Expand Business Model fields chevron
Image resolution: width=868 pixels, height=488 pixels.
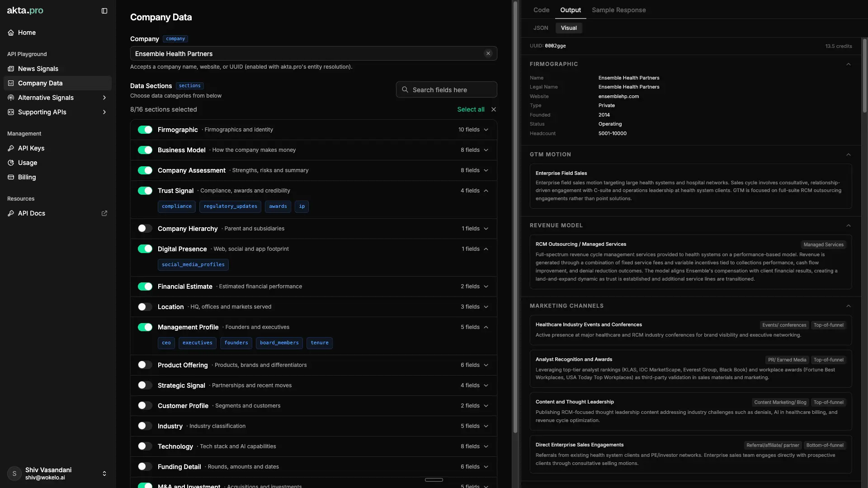486,150
